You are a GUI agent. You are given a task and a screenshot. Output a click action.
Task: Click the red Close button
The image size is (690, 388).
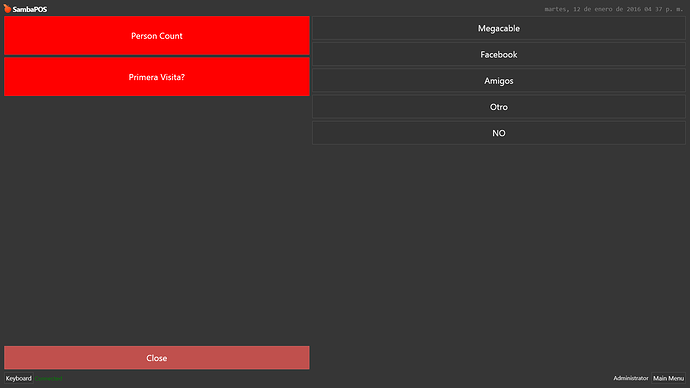(x=157, y=358)
